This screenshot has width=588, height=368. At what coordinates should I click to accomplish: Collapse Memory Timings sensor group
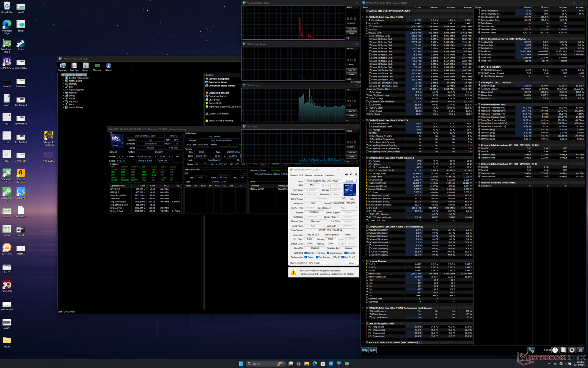click(363, 261)
